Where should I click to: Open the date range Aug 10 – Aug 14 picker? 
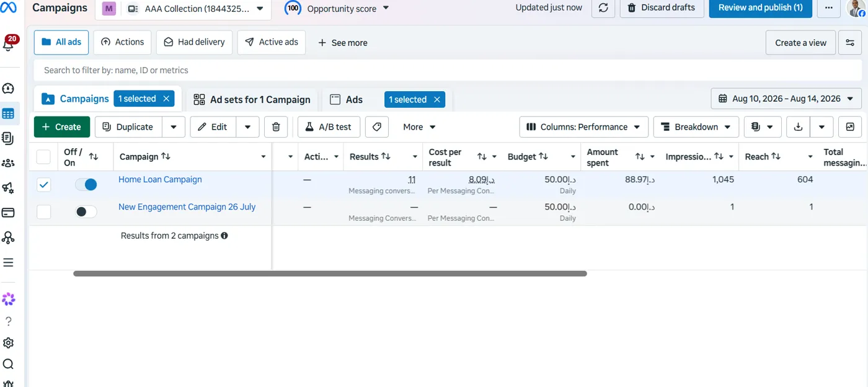pos(786,99)
